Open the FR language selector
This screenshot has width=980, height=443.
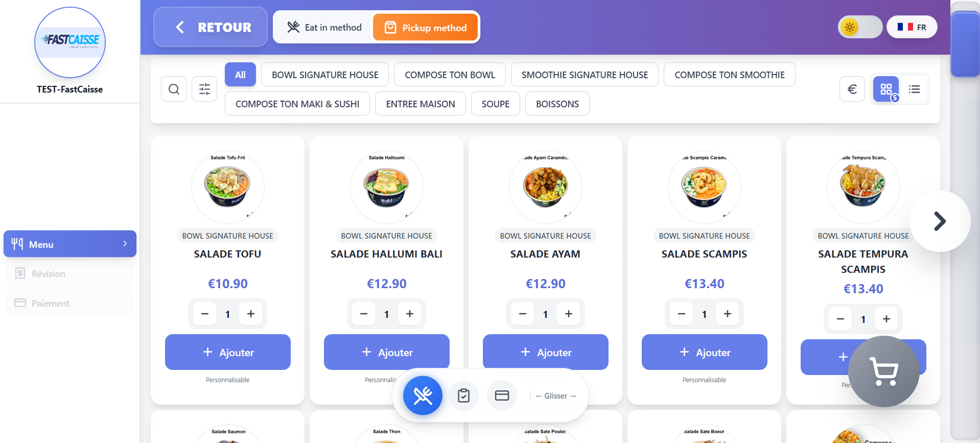coord(912,27)
